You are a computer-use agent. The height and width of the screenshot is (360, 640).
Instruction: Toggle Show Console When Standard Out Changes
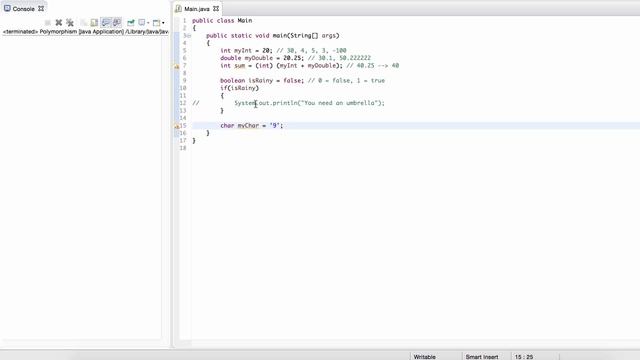click(x=106, y=23)
